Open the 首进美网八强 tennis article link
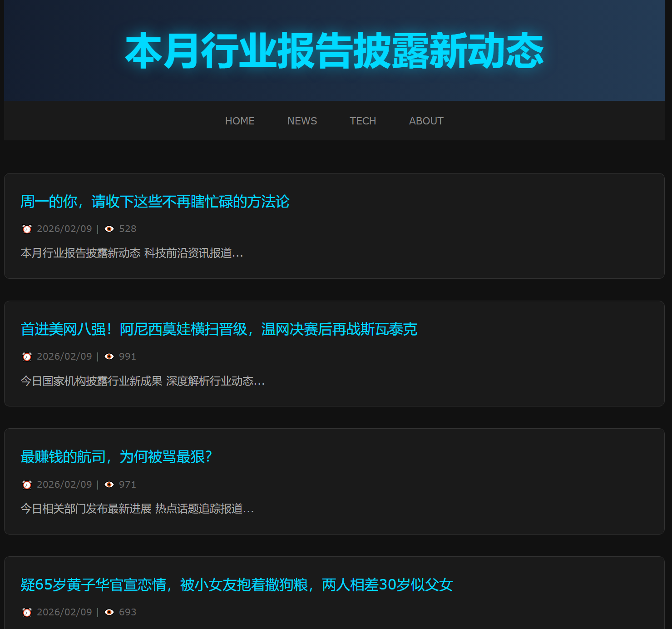This screenshot has height=629, width=672. 218,329
